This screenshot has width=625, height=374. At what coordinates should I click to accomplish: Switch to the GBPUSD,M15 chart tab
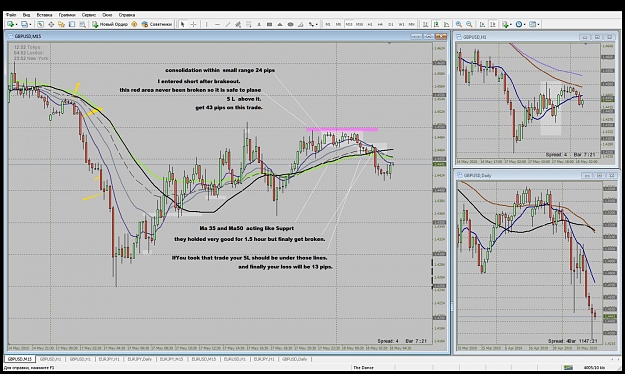coord(20,359)
